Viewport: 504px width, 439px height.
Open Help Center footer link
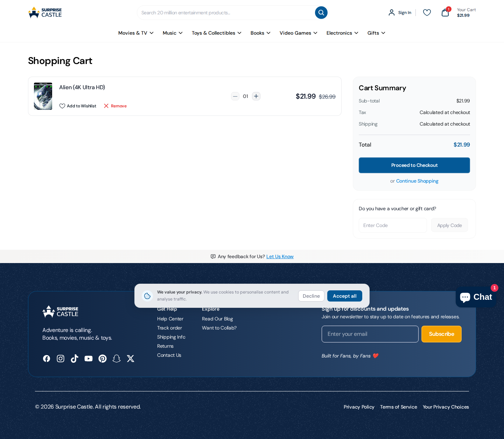(170, 319)
